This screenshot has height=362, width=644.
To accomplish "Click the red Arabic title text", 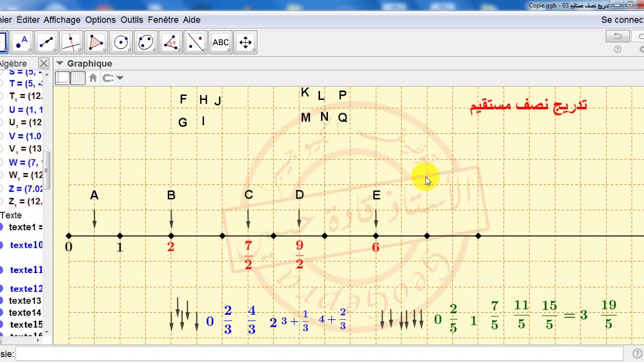I will point(528,105).
